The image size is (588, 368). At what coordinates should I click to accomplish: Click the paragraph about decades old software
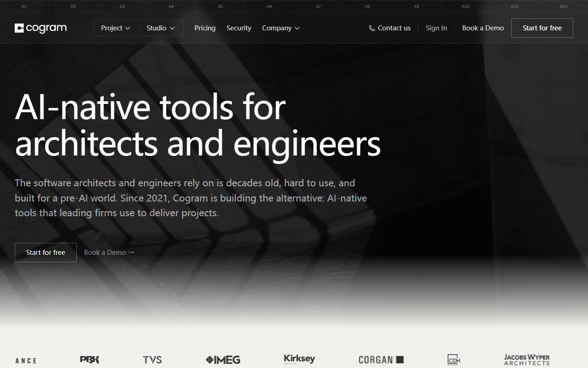click(x=191, y=198)
